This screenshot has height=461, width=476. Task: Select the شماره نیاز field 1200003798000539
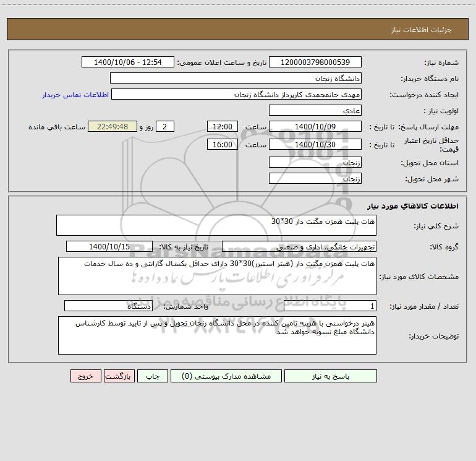[x=315, y=62]
